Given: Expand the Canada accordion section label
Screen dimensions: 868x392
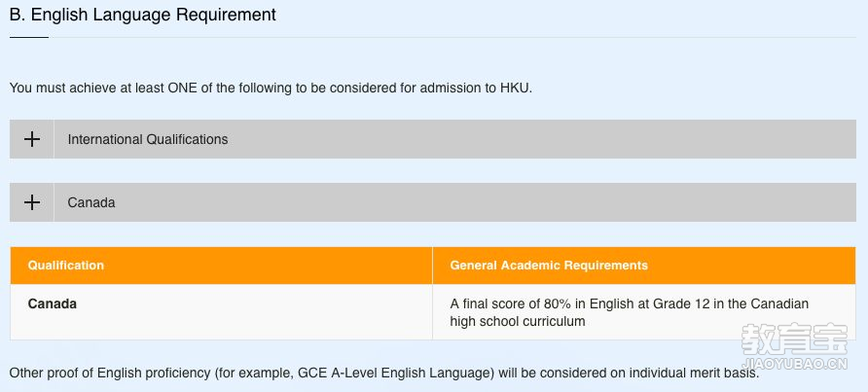Looking at the screenshot, I should [91, 202].
